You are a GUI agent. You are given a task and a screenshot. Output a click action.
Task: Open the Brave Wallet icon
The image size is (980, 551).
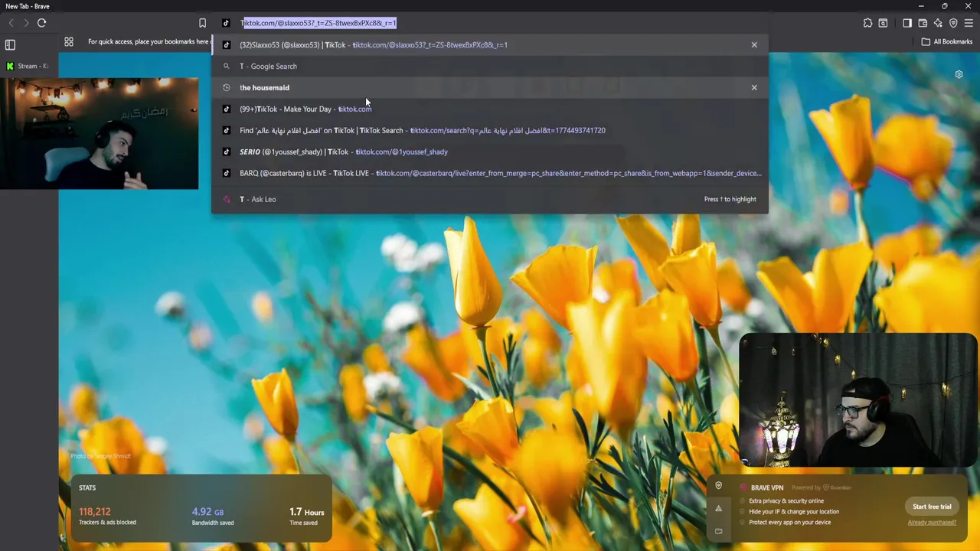[x=923, y=23]
